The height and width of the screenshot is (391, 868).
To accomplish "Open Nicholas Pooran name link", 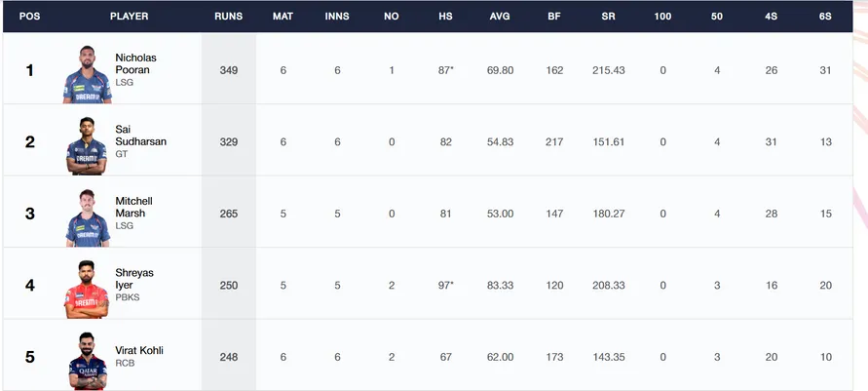I will [135, 63].
